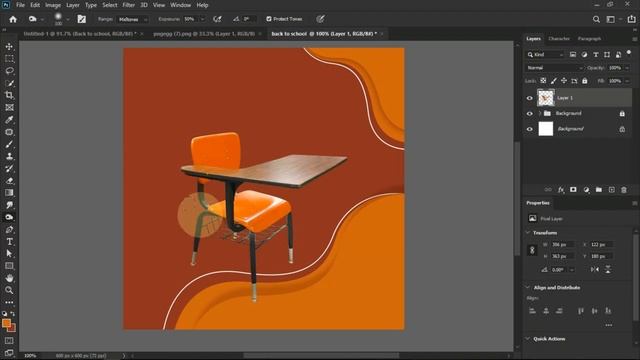
Task: Select the Rectangular Marquee tool
Action: [x=9, y=59]
